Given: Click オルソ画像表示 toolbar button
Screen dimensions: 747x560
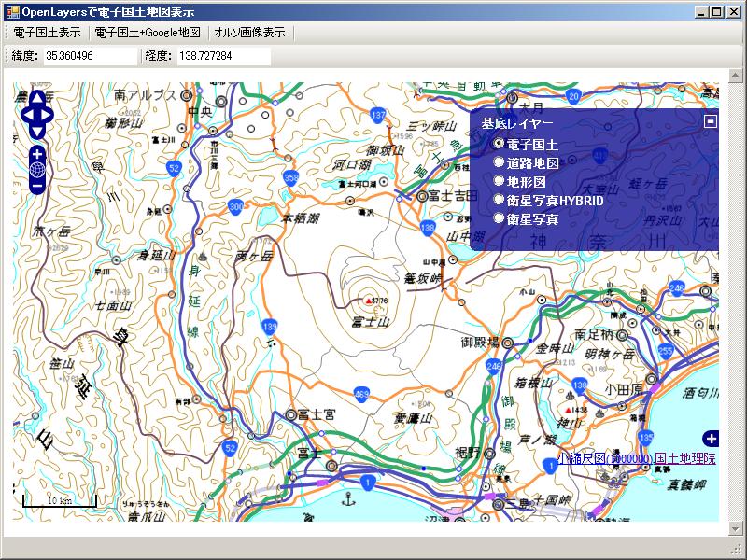Looking at the screenshot, I should point(249,33).
